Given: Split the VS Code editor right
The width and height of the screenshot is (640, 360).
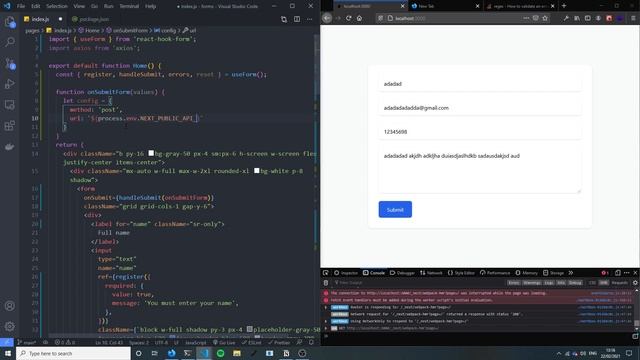Looking at the screenshot, I should (297, 19).
